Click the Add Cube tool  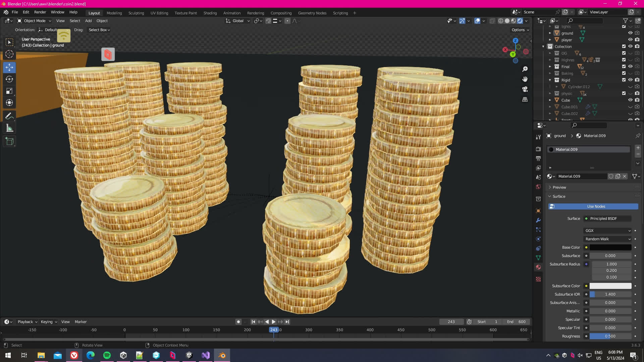[9, 141]
